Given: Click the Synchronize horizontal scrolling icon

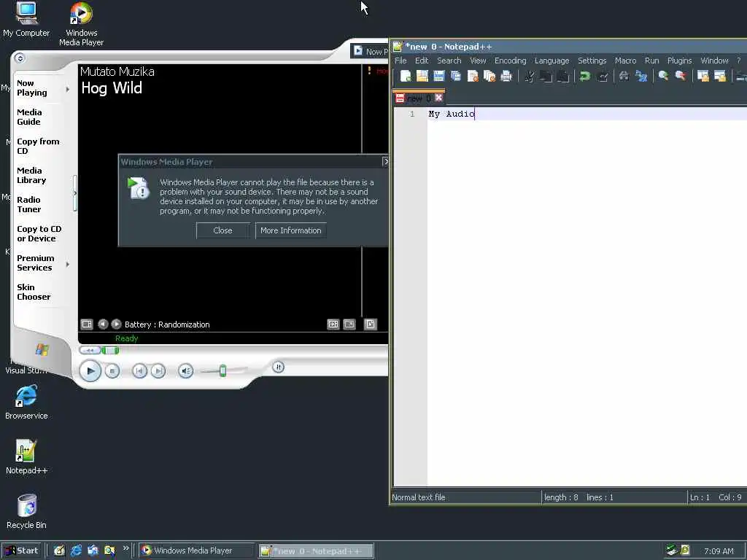Looking at the screenshot, I should tap(719, 76).
